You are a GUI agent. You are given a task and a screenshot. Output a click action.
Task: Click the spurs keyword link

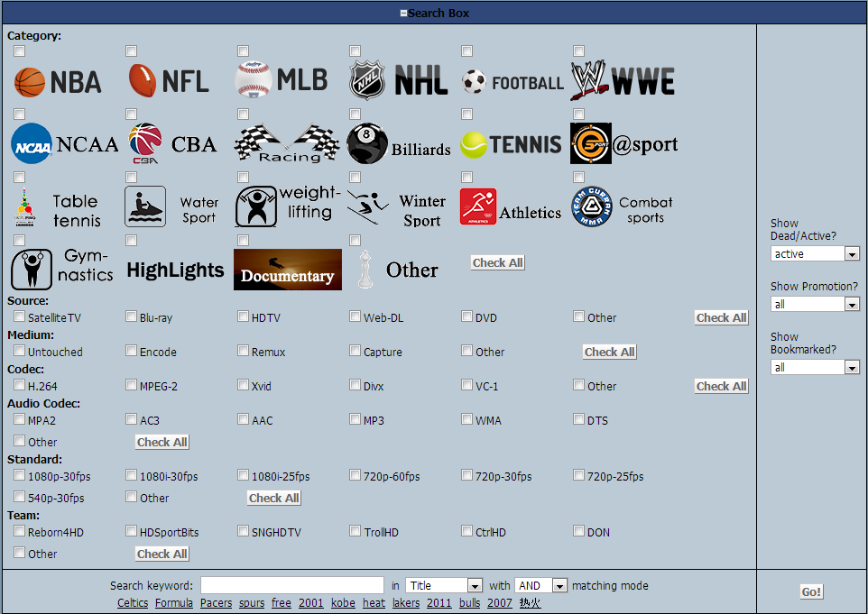pos(252,603)
